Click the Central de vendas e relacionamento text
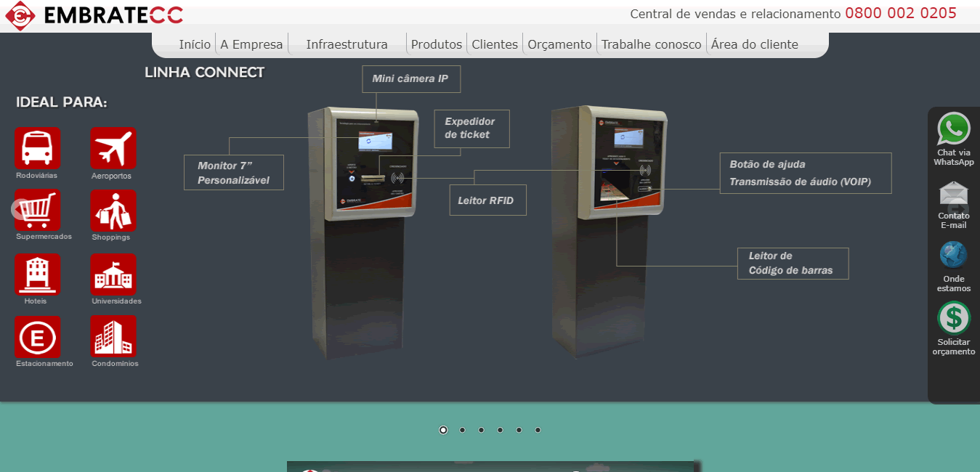Screen dimensions: 980x472 [x=735, y=14]
